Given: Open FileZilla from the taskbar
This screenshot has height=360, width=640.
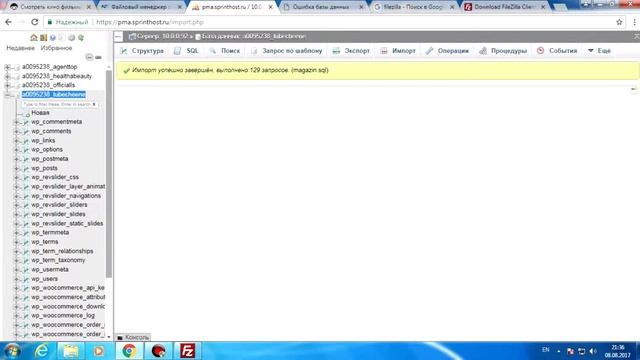Looking at the screenshot, I should [x=187, y=351].
